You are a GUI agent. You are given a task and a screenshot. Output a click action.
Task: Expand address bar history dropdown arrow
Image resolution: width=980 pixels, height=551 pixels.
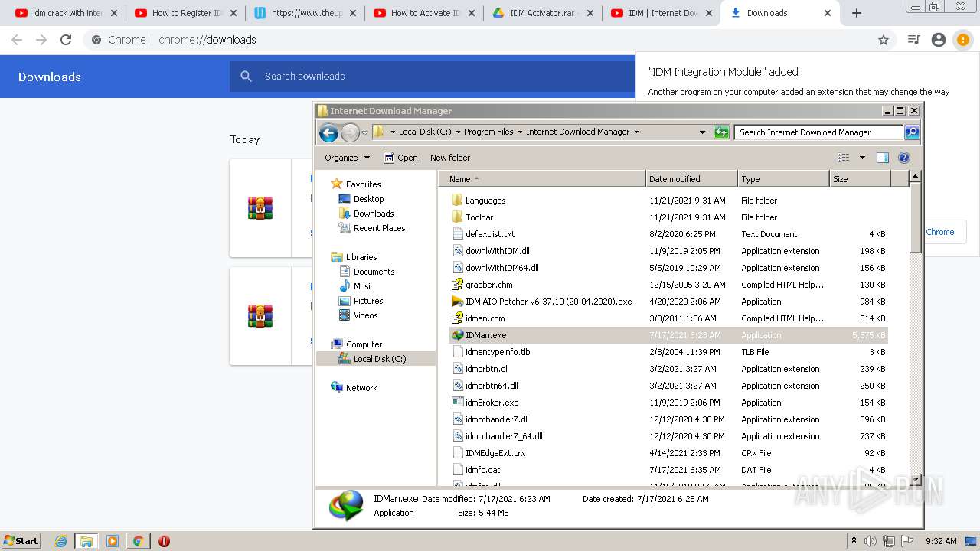point(702,132)
